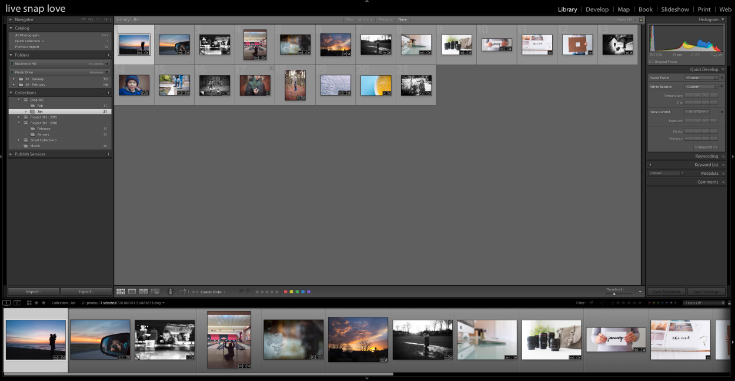The width and height of the screenshot is (735, 381).
Task: Open the White Balance dropdown
Action: pos(702,87)
